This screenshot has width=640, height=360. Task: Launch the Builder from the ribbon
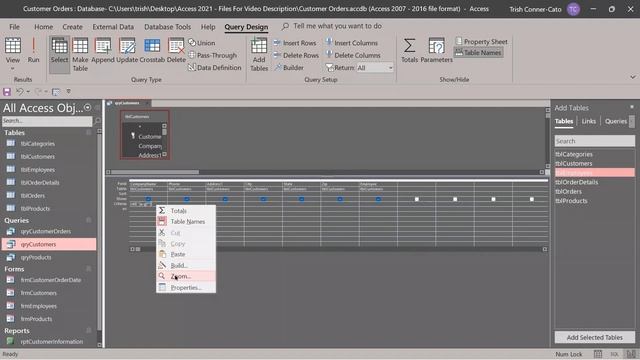[289, 67]
